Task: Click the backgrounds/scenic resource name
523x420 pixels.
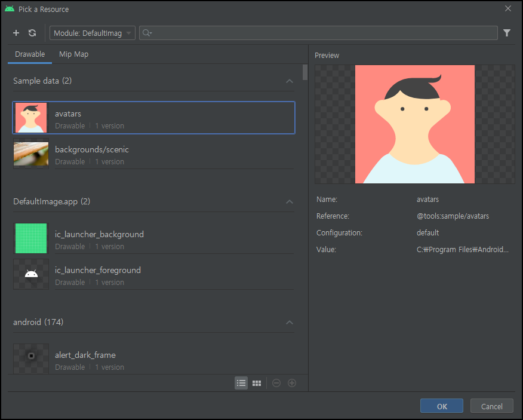Action: (92, 149)
